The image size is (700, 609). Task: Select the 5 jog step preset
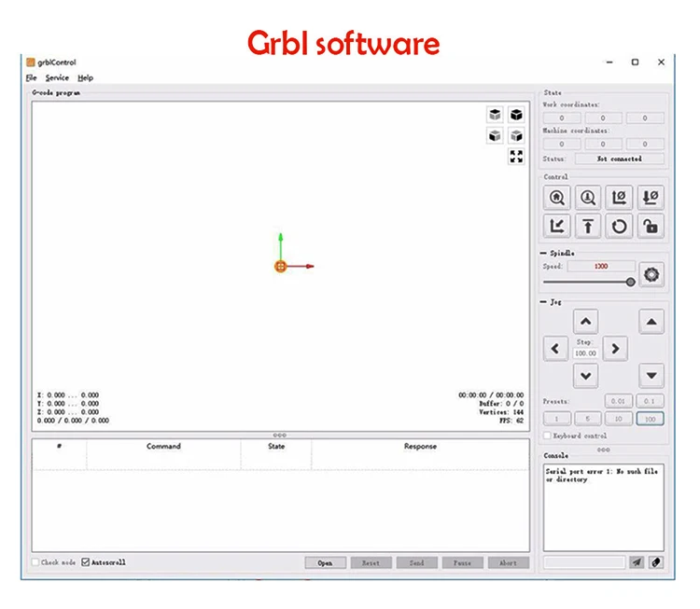point(587,419)
